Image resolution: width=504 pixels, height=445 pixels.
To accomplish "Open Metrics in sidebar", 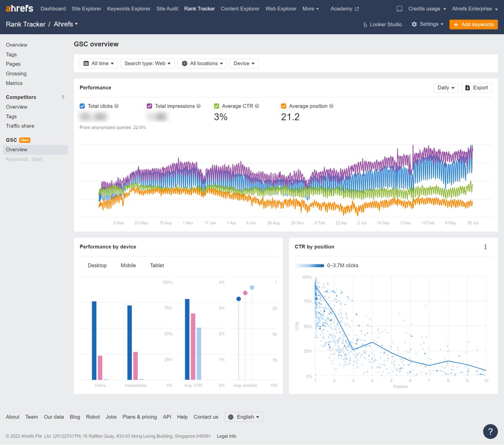I will pyautogui.click(x=14, y=83).
